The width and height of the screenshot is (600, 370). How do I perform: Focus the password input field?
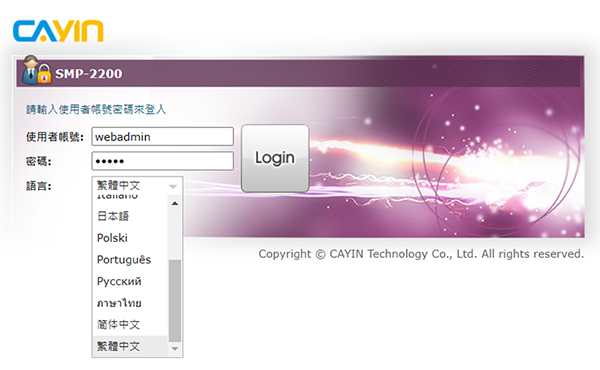click(163, 161)
